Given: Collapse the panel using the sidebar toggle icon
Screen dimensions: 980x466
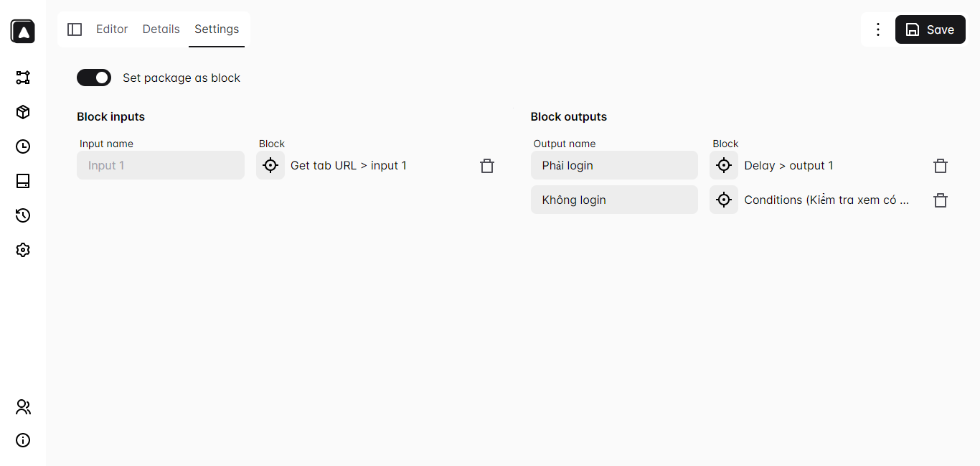Looking at the screenshot, I should (x=75, y=29).
